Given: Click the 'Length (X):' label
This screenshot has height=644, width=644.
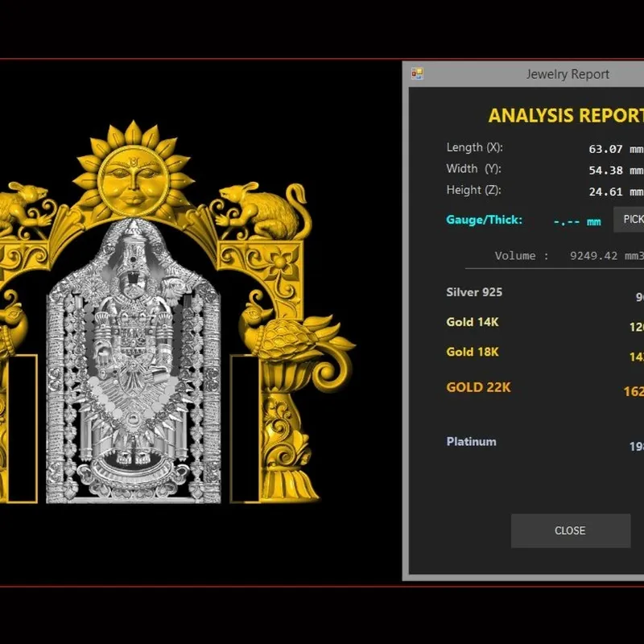Looking at the screenshot, I should pos(474,147).
